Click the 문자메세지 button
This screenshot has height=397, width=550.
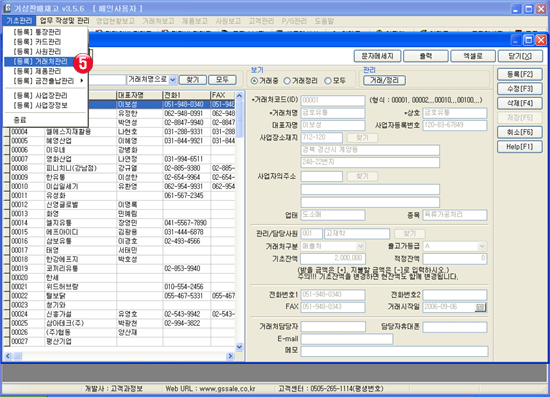tap(377, 56)
